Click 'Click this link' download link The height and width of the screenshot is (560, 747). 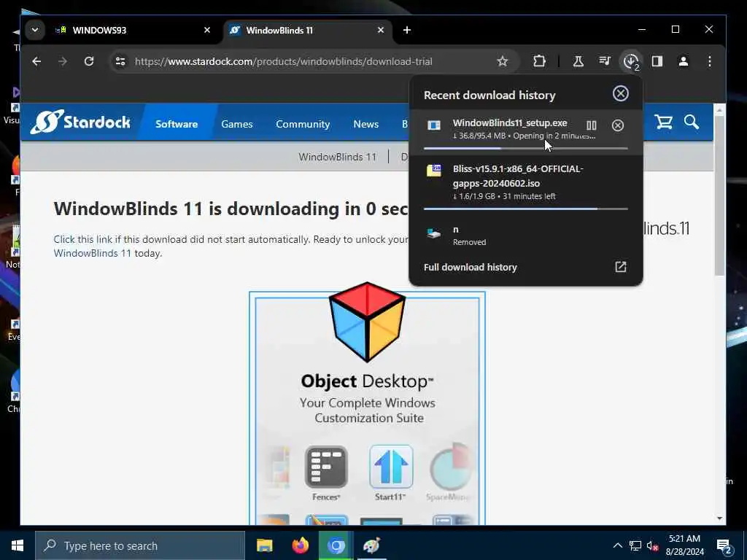point(83,239)
